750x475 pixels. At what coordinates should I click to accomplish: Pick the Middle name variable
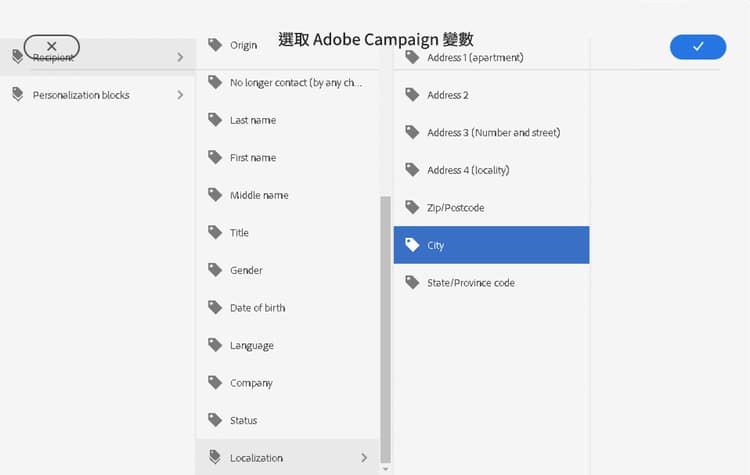[288, 195]
